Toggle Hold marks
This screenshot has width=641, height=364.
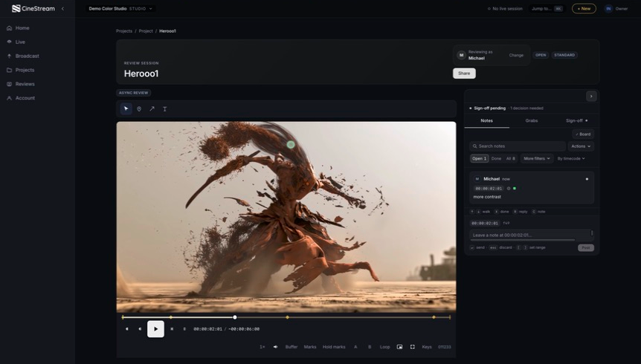click(x=334, y=347)
